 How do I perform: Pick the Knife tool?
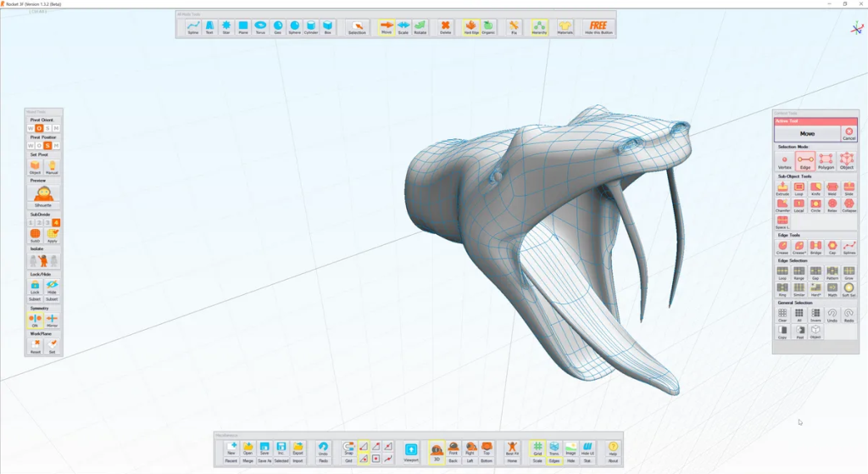point(815,189)
